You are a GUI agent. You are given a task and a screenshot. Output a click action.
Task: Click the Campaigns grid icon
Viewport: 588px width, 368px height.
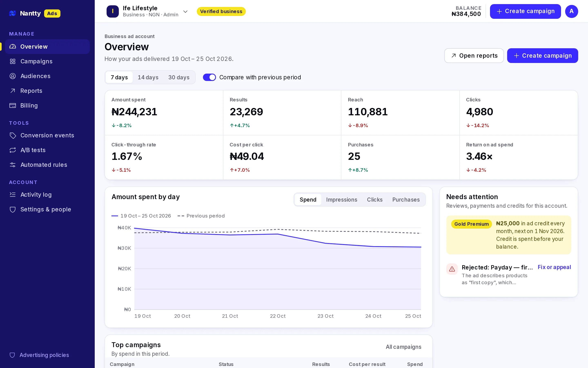13,61
